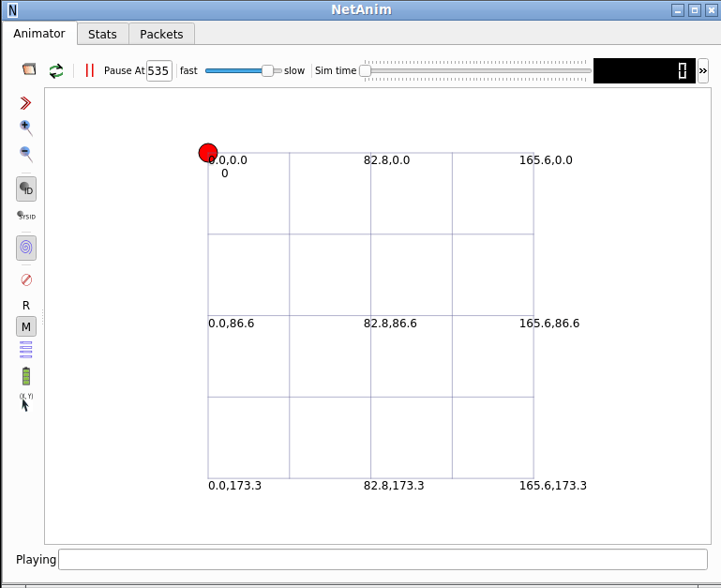
Task: Switch to the Animator tab
Action: click(x=39, y=34)
